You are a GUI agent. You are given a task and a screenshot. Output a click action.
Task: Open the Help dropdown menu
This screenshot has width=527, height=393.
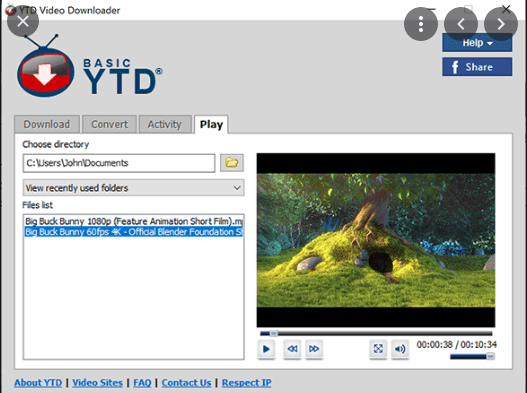tap(477, 43)
